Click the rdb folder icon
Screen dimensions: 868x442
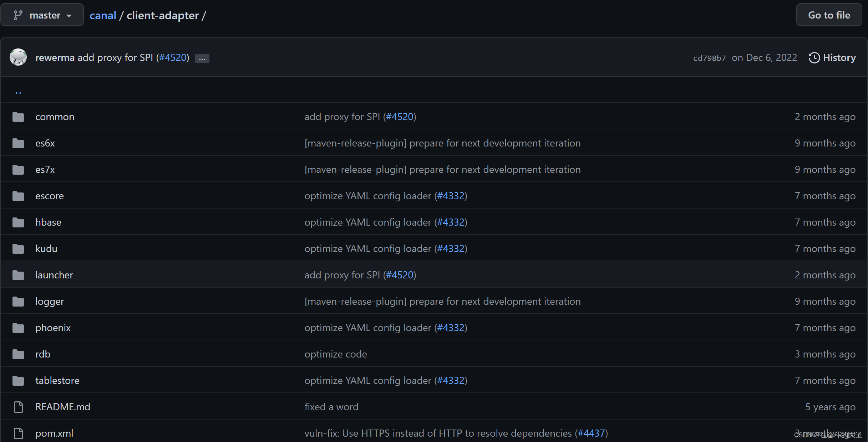pyautogui.click(x=18, y=354)
